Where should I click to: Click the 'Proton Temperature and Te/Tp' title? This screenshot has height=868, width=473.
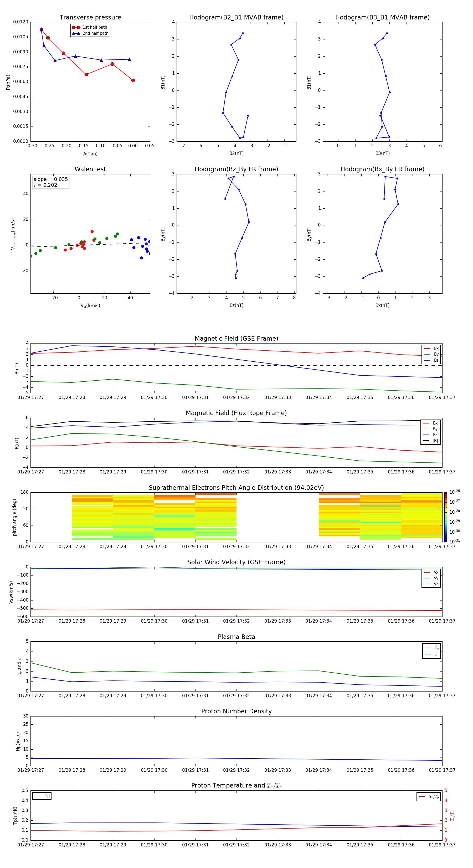click(236, 786)
